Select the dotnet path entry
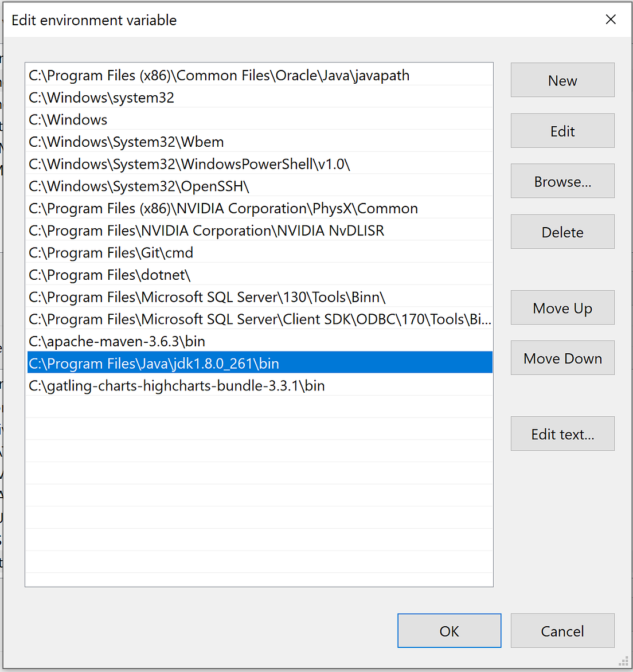The height and width of the screenshot is (672, 633). click(x=109, y=275)
